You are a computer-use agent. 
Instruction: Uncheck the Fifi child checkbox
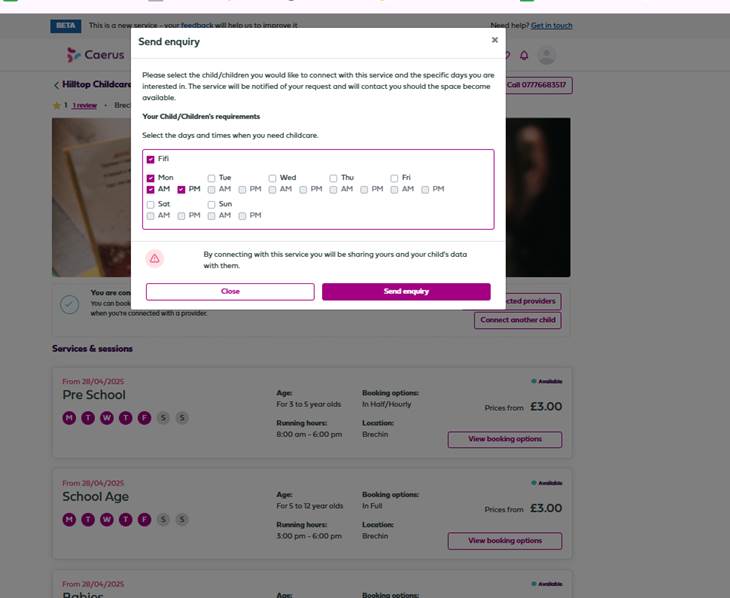(x=151, y=159)
